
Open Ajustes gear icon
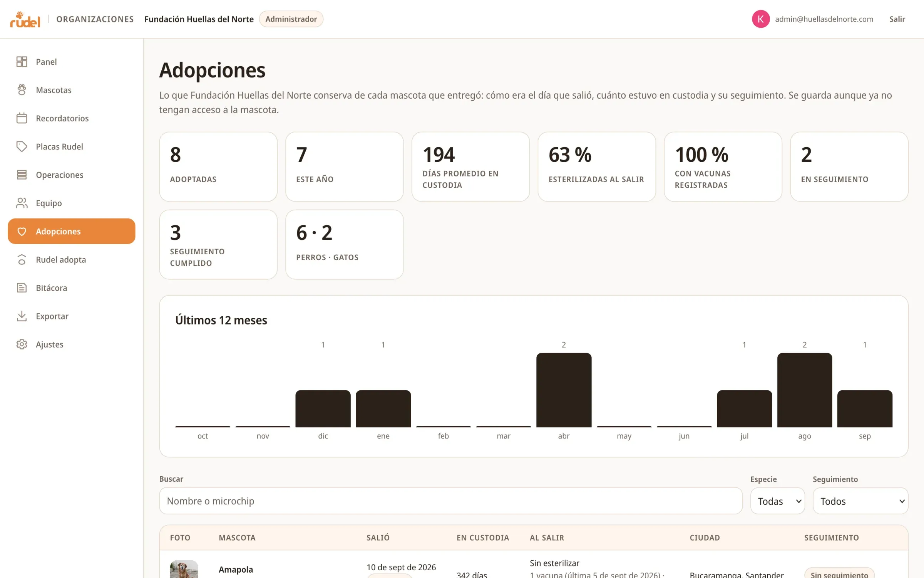tap(22, 344)
